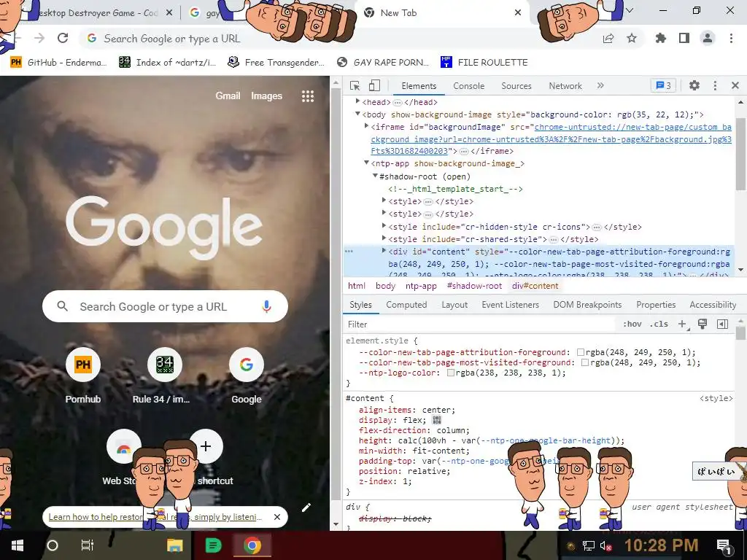The width and height of the screenshot is (747, 560).
Task: Open the Images link on the new tab page
Action: (267, 96)
